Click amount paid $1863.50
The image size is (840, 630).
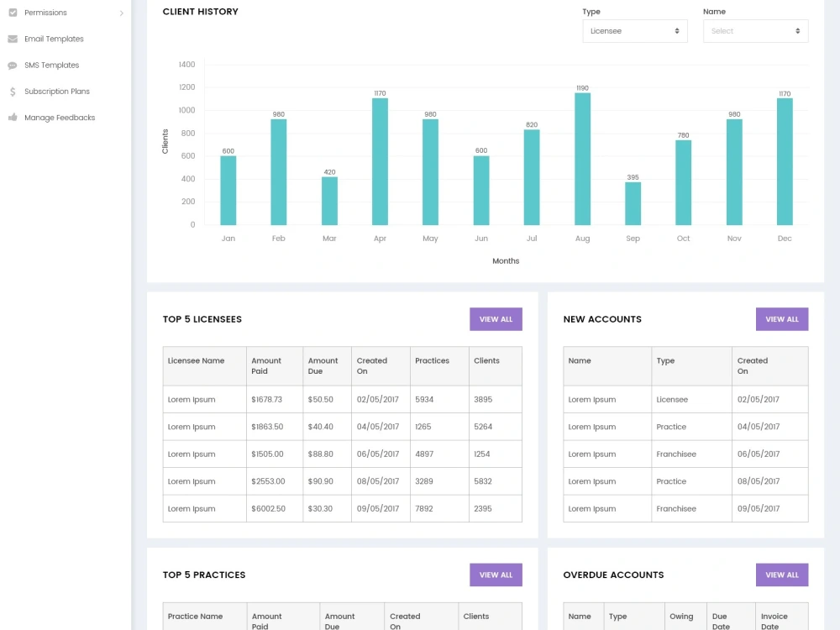point(267,427)
